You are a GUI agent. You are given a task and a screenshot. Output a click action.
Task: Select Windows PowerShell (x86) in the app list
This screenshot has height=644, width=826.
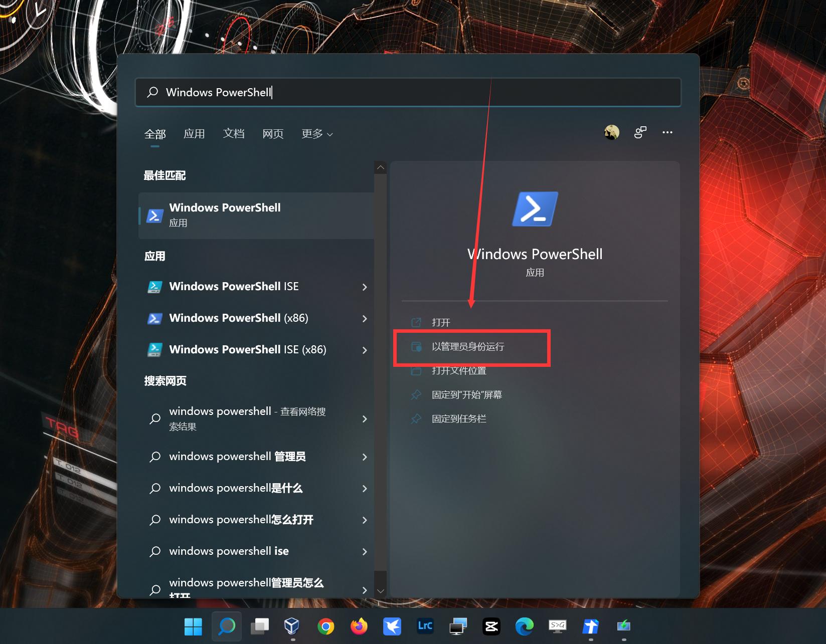[x=239, y=318]
